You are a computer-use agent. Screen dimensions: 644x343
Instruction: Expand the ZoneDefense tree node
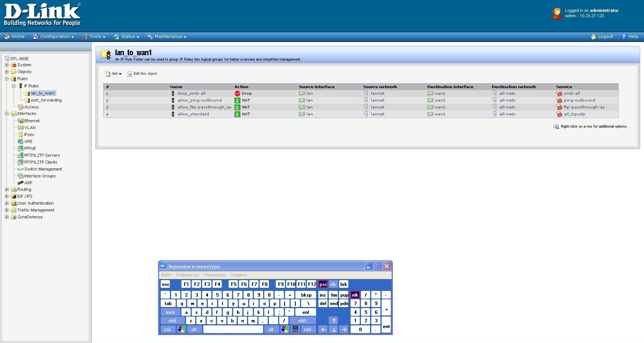7,217
